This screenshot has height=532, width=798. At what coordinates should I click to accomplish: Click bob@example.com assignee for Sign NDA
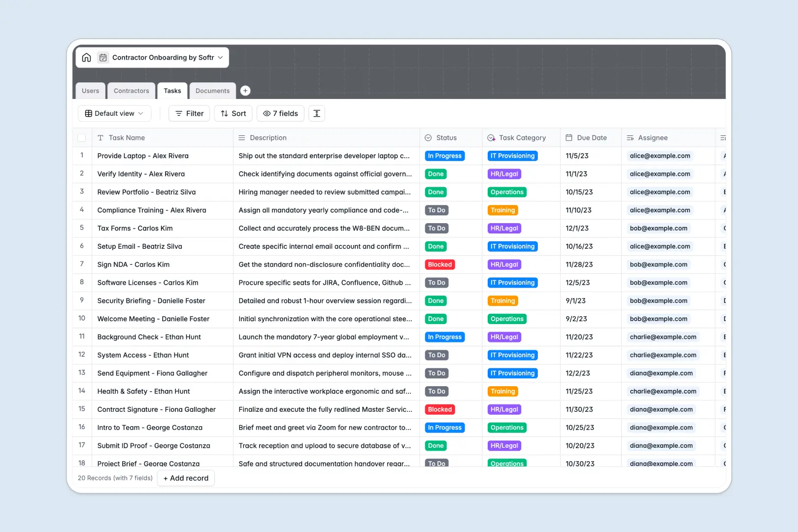[x=659, y=265]
